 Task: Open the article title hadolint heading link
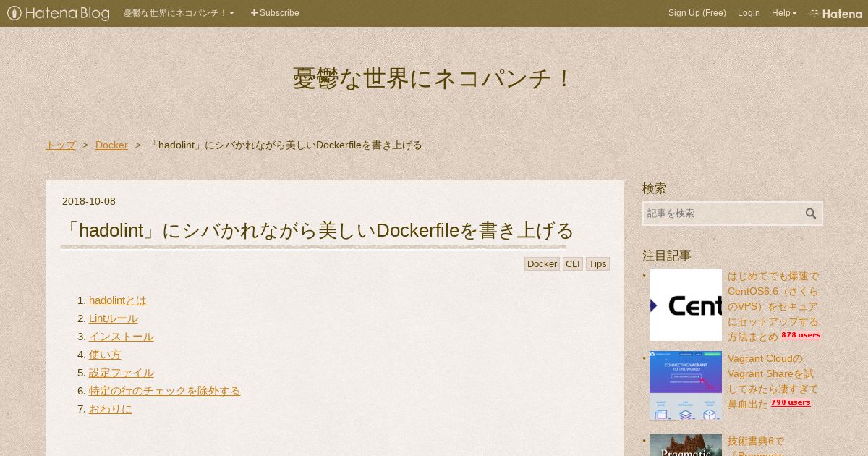318,230
